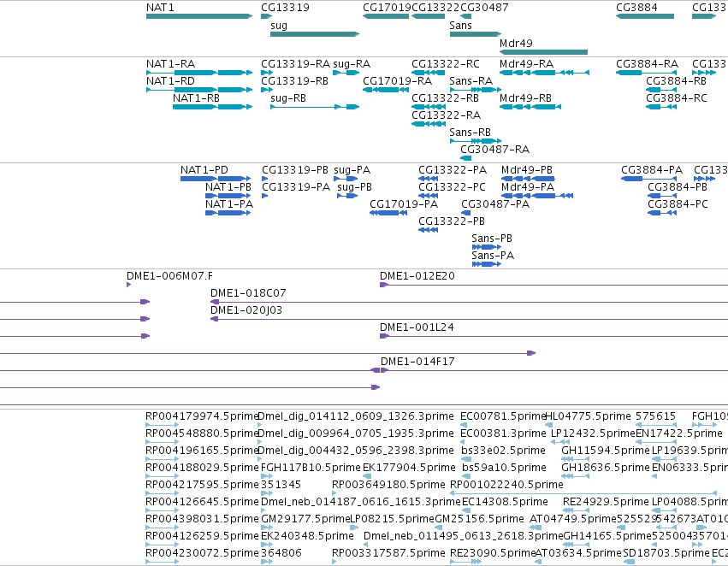Image resolution: width=728 pixels, height=566 pixels.
Task: Click the Mdr49 gene glyph
Action: [544, 52]
